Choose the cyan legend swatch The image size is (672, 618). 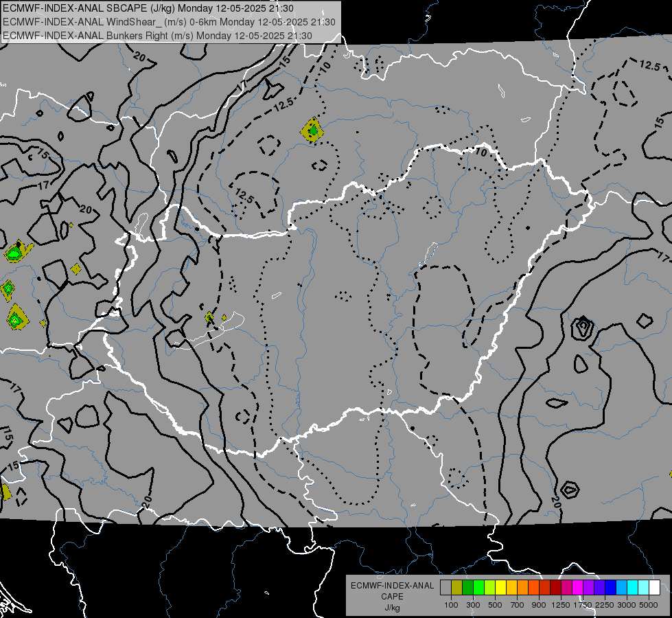[x=633, y=588]
